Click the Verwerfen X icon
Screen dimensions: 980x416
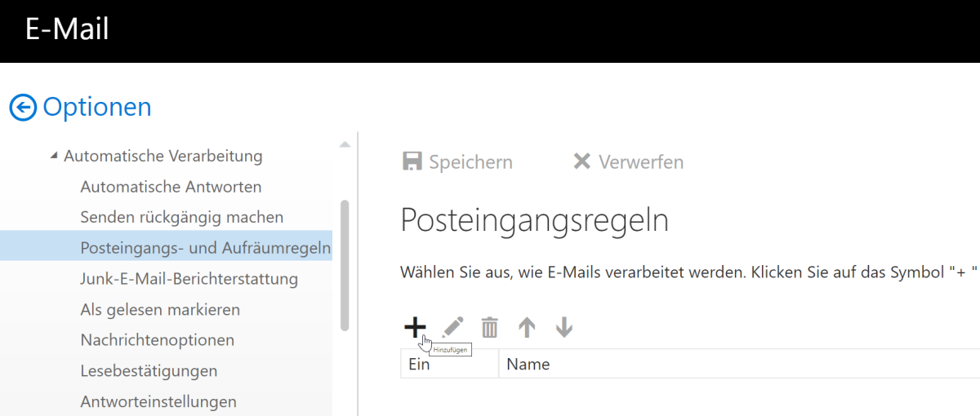[x=581, y=162]
